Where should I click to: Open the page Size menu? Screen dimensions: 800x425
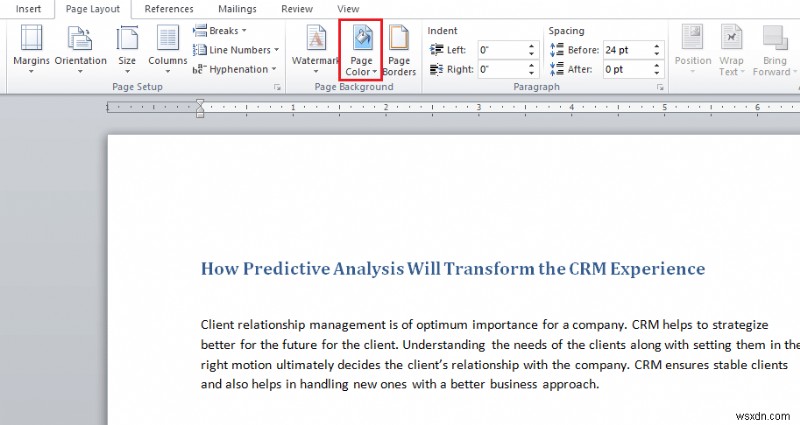pos(127,49)
